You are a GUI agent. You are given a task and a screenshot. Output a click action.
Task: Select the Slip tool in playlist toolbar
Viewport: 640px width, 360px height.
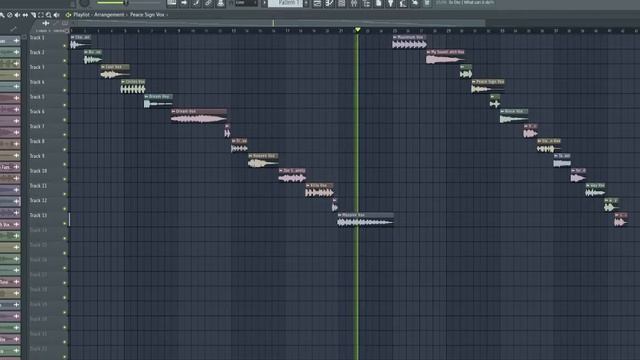point(25,15)
